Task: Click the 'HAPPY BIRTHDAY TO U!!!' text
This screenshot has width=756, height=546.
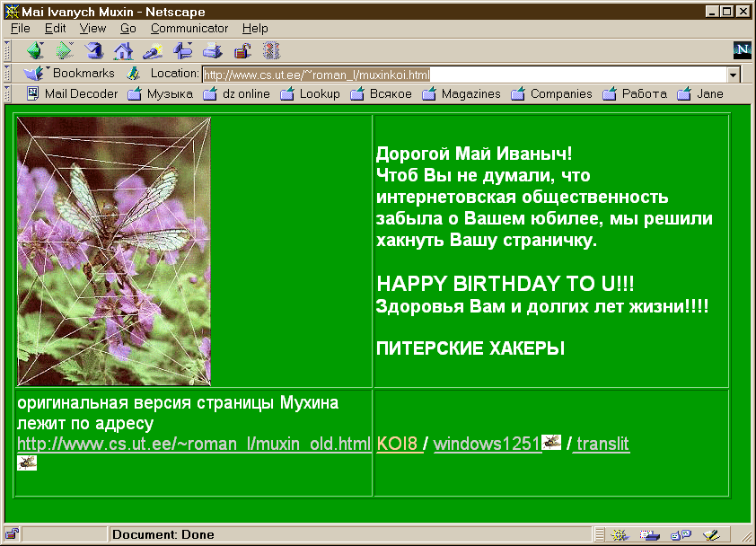Action: coord(505,284)
